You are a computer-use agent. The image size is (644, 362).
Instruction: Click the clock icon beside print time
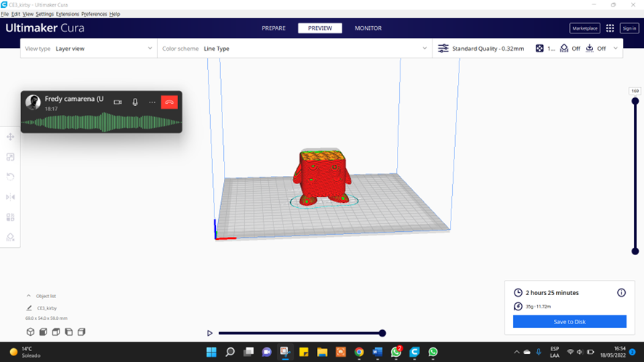(518, 292)
